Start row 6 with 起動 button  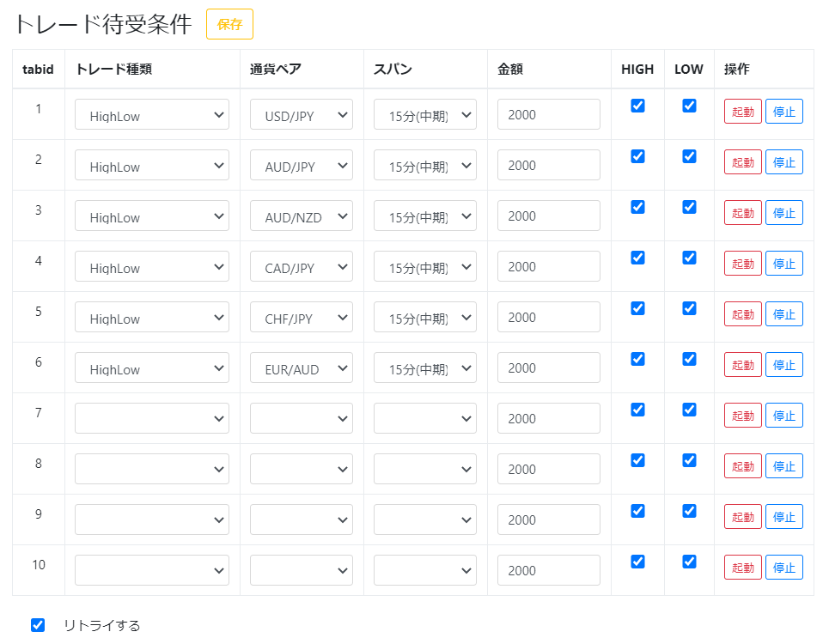(x=742, y=365)
